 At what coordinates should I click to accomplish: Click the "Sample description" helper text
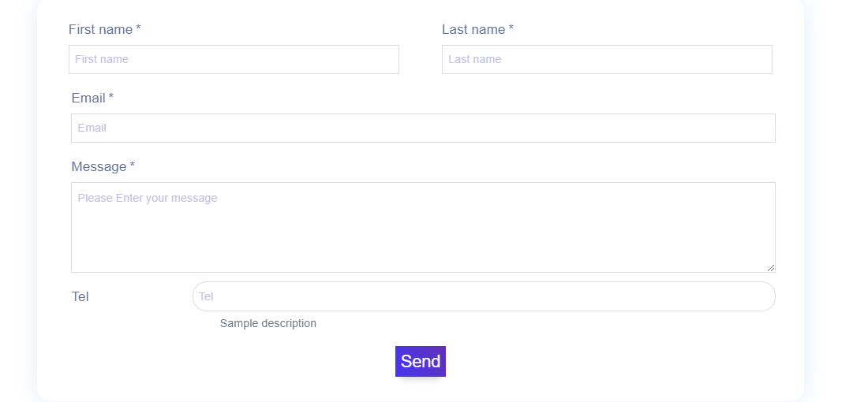[268, 323]
